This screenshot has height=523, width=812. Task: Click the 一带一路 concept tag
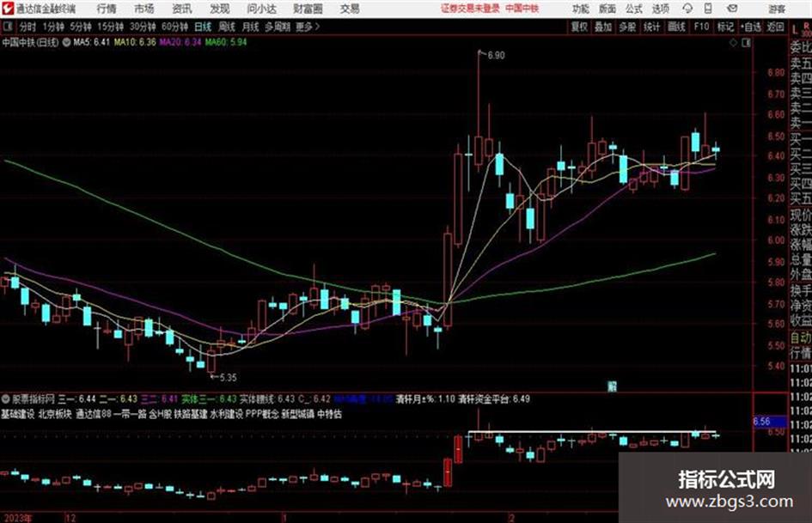(130, 414)
